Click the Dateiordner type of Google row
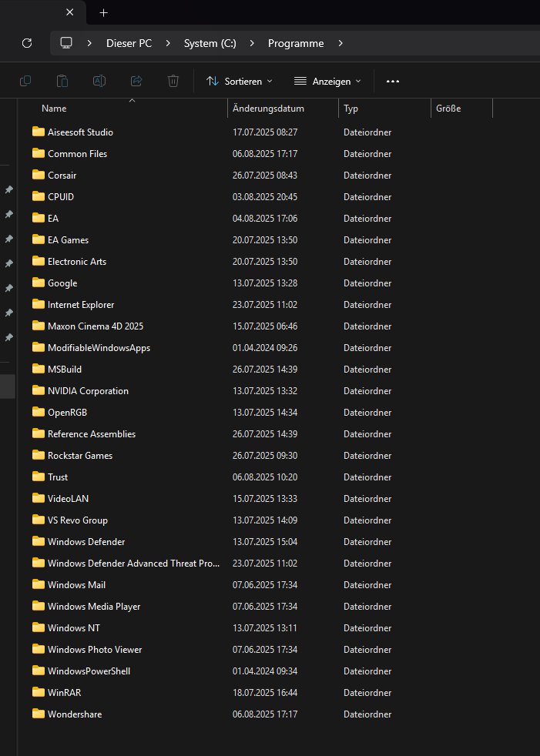The height and width of the screenshot is (756, 540). (367, 283)
